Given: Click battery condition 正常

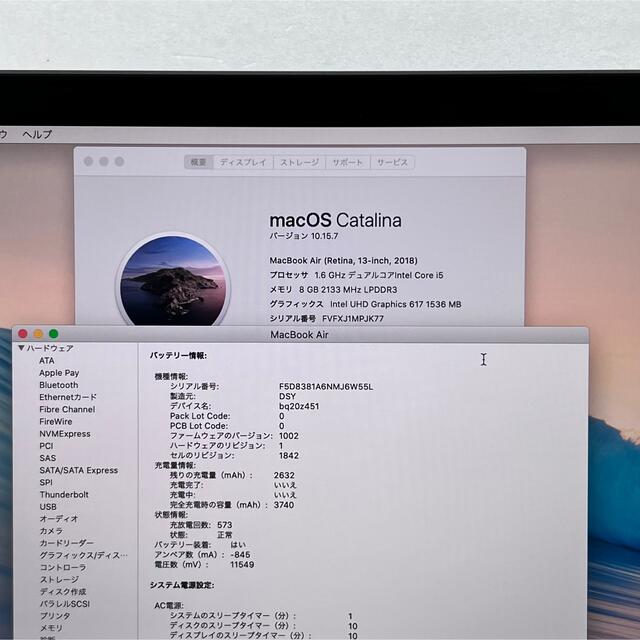Looking at the screenshot, I should [x=224, y=535].
